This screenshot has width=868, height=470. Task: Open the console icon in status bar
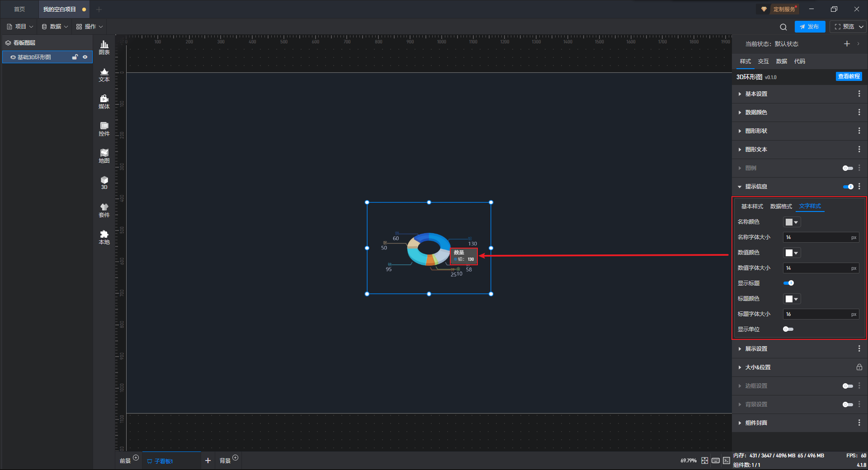(726, 461)
